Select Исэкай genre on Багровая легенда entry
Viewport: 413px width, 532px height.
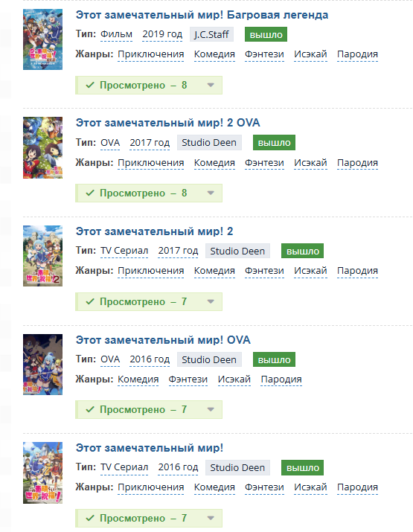[x=310, y=54]
